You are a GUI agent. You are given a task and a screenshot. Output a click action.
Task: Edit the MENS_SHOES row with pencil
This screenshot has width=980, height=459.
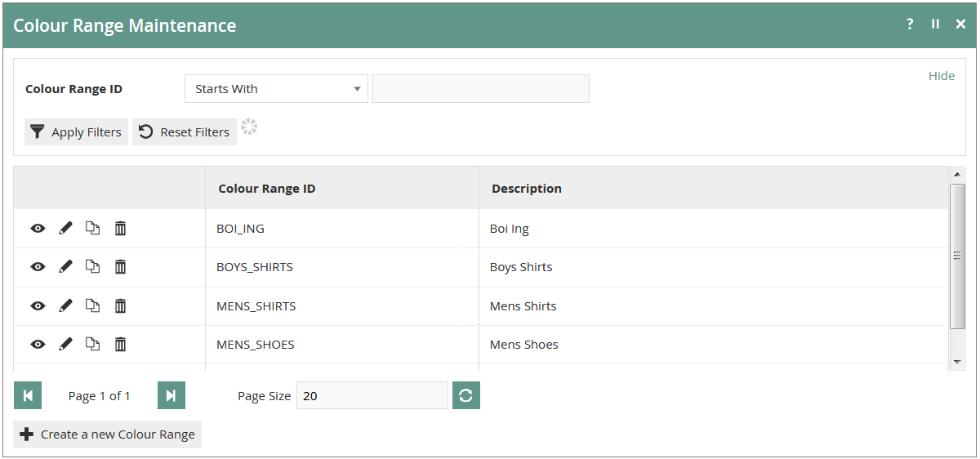click(66, 345)
